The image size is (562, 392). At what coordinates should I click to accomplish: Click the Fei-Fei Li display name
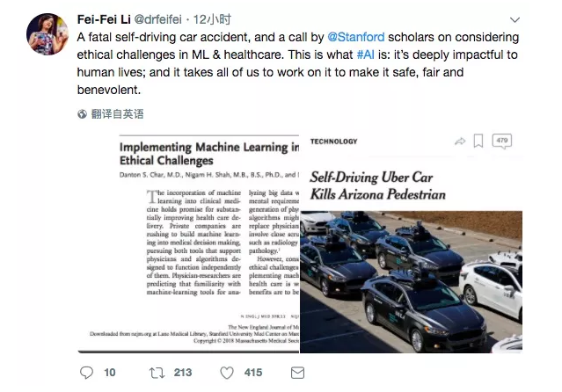104,19
